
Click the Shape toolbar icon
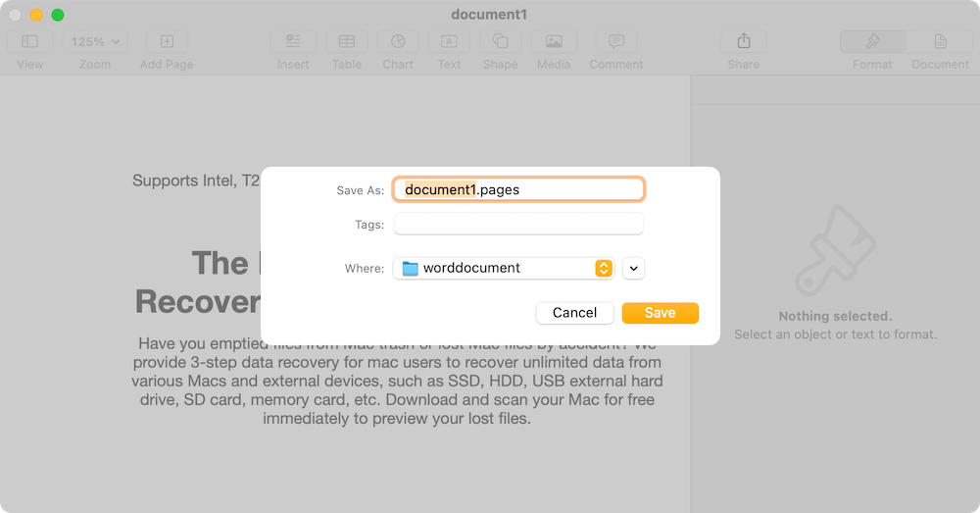[501, 42]
